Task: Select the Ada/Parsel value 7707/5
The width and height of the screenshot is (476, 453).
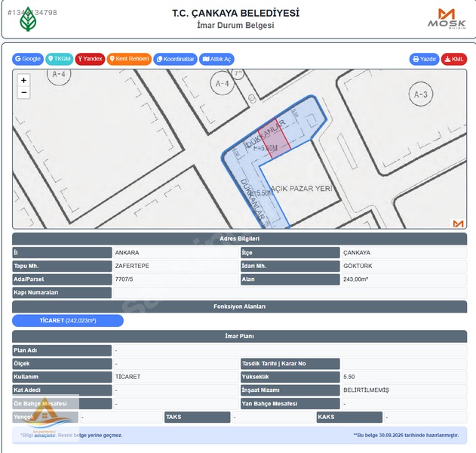Action: point(124,279)
